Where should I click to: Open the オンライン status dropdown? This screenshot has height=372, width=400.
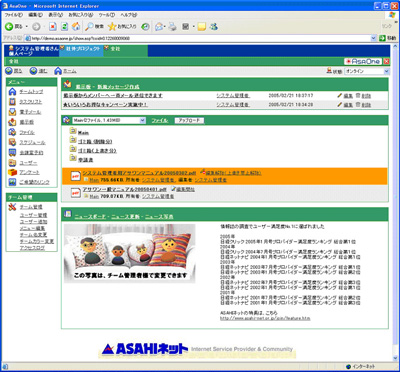(367, 71)
